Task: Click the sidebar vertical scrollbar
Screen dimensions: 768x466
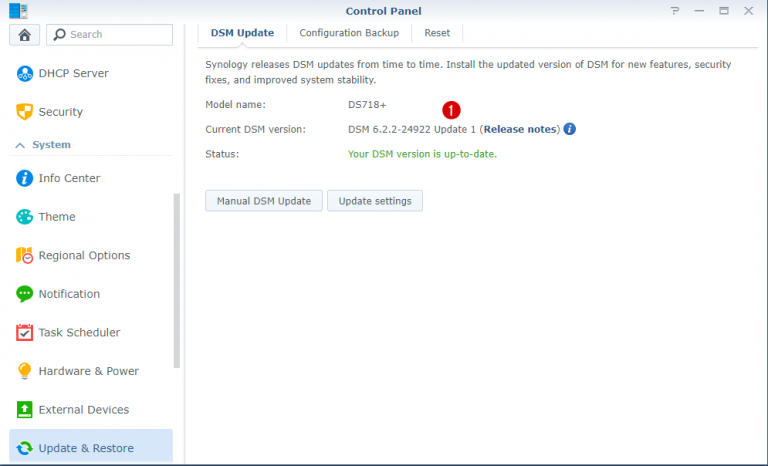Action: pos(177,280)
